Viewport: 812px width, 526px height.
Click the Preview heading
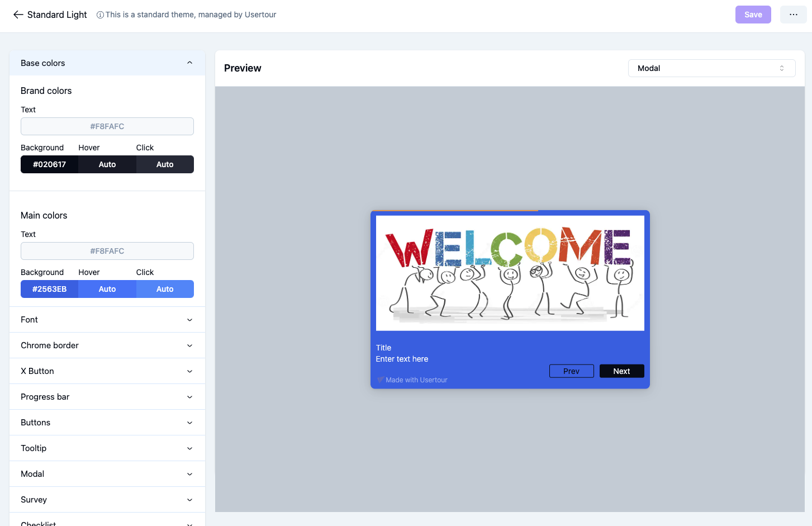243,68
